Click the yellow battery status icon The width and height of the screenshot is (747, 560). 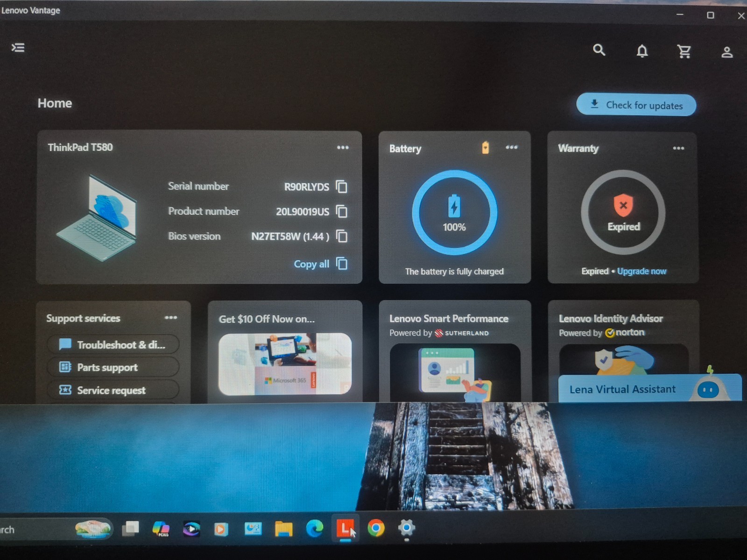486,147
